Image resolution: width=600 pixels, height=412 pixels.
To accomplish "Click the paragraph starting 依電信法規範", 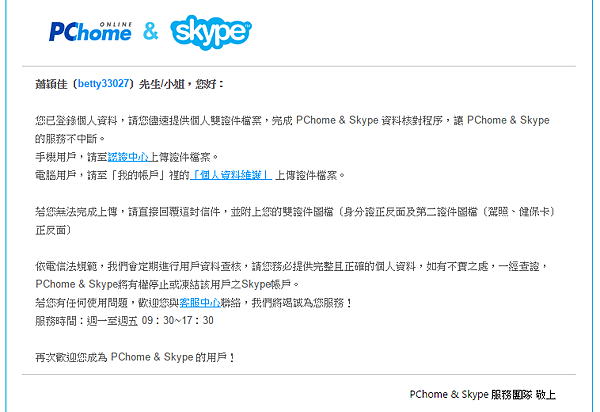I will pyautogui.click(x=292, y=275).
